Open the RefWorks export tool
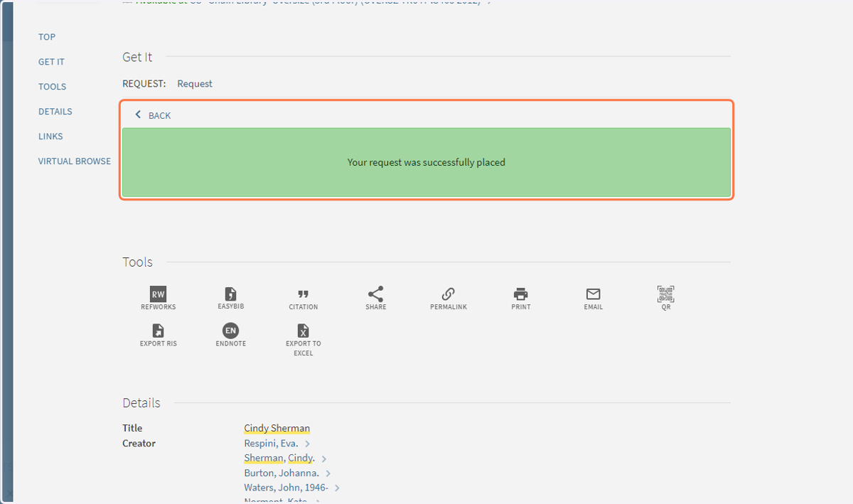 (x=158, y=299)
